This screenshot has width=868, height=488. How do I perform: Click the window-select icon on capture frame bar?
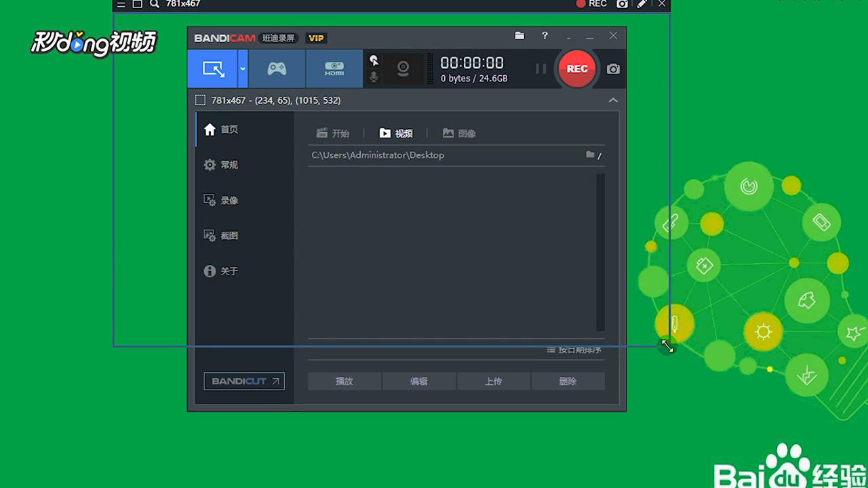pyautogui.click(x=137, y=4)
